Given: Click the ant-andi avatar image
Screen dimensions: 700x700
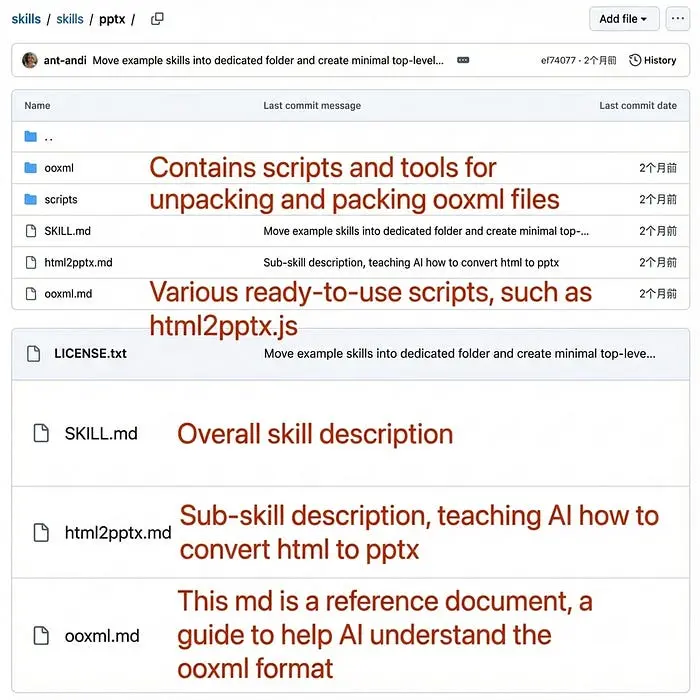Looking at the screenshot, I should pos(30,60).
